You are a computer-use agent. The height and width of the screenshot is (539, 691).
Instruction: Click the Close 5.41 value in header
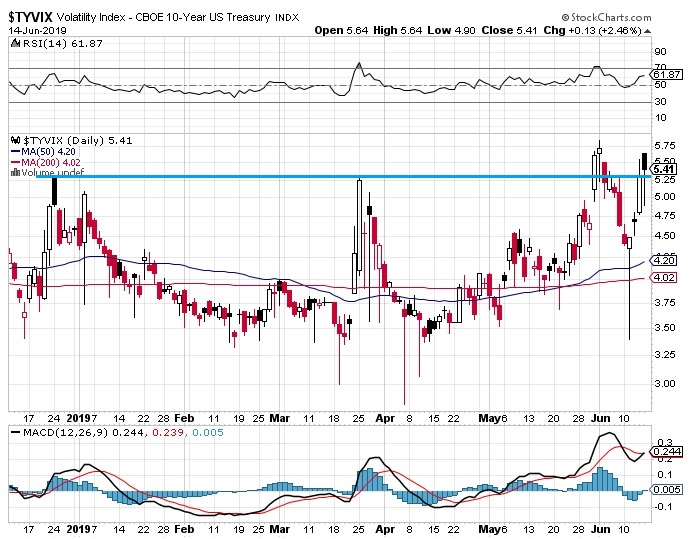(x=509, y=30)
